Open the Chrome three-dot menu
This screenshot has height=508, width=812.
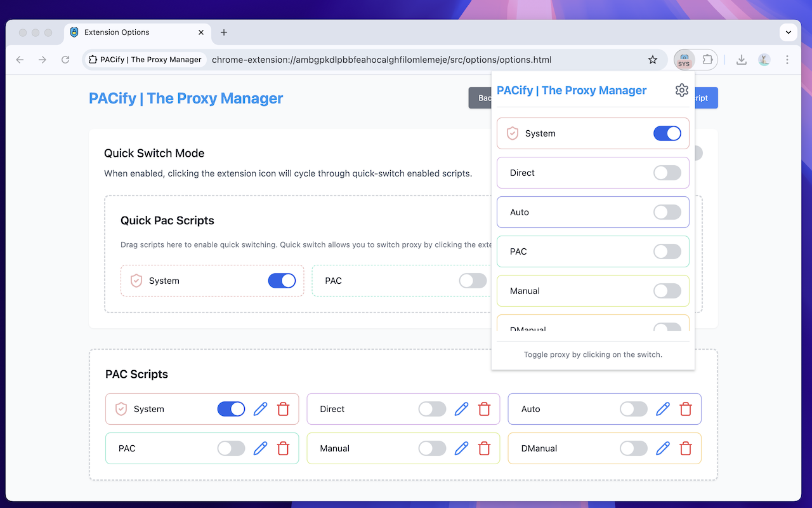[787, 60]
